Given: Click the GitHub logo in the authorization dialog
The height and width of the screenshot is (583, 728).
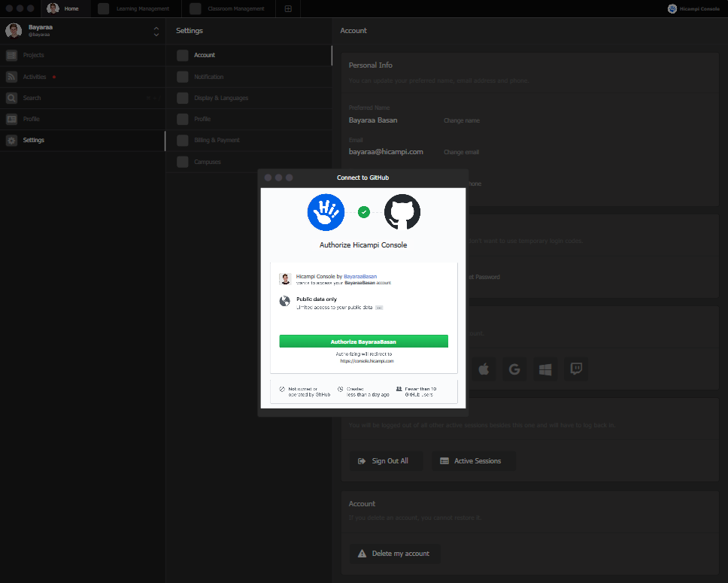Looking at the screenshot, I should tap(402, 211).
